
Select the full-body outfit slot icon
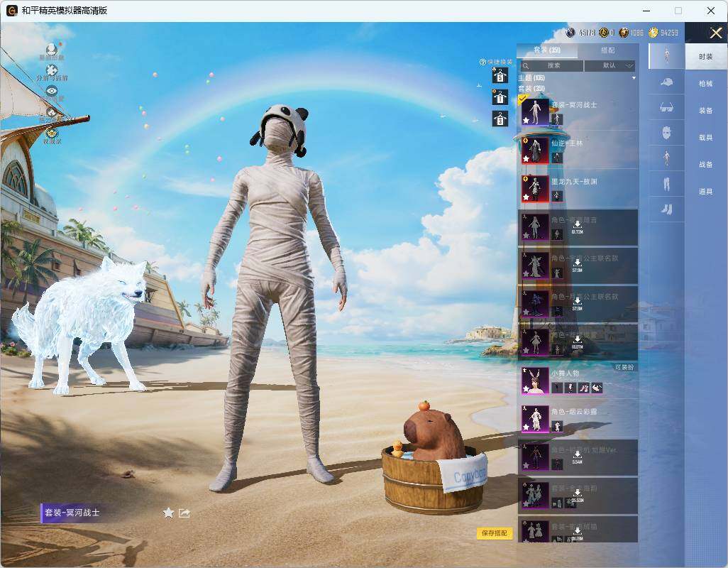point(666,55)
